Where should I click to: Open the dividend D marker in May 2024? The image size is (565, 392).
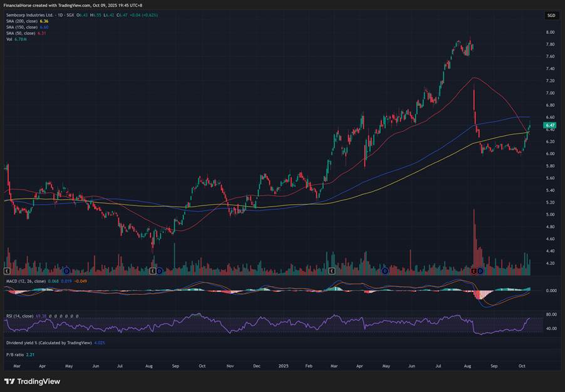pyautogui.click(x=66, y=271)
